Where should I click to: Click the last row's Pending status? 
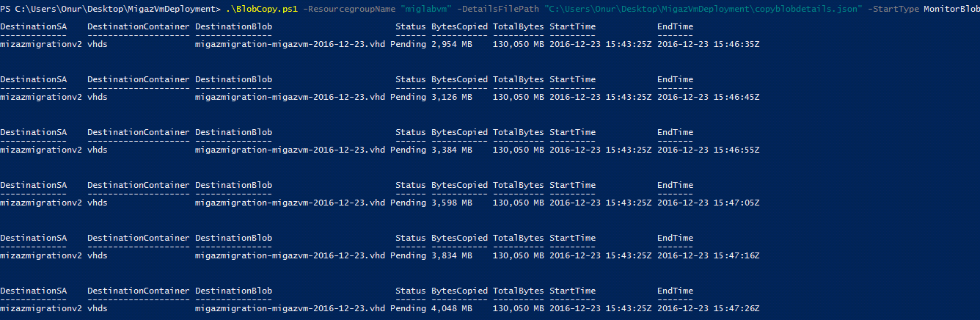pyautogui.click(x=408, y=308)
